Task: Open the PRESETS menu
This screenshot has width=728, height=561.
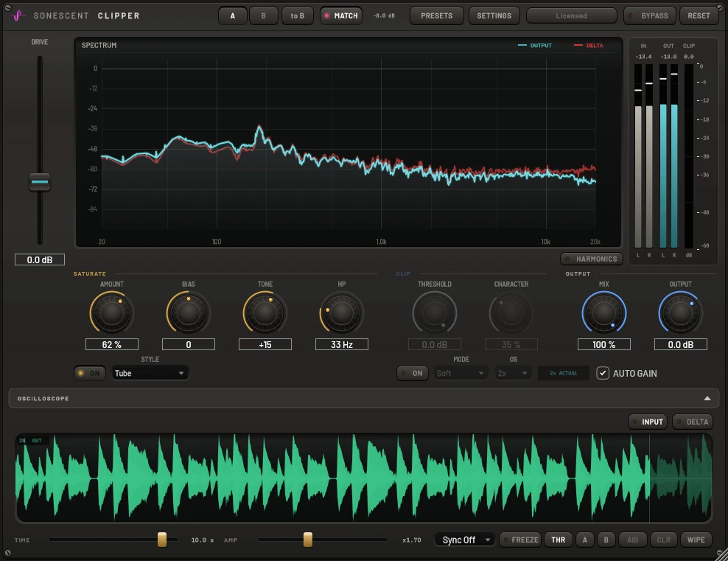Action: pyautogui.click(x=436, y=15)
